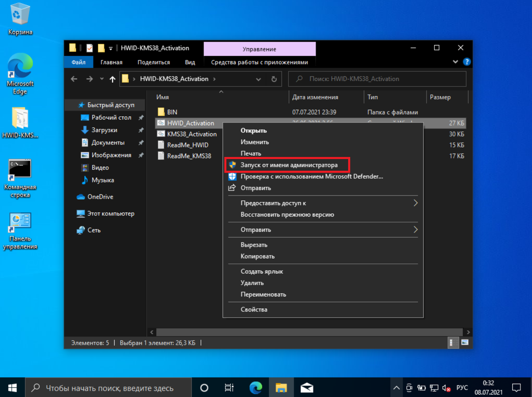
Task: Select Загрузки in the navigation pane
Action: tap(104, 130)
